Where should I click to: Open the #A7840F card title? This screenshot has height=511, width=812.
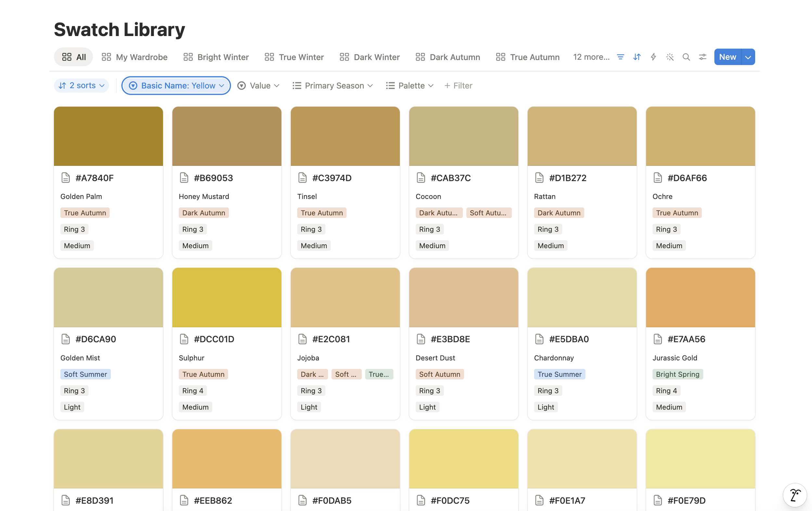95,178
